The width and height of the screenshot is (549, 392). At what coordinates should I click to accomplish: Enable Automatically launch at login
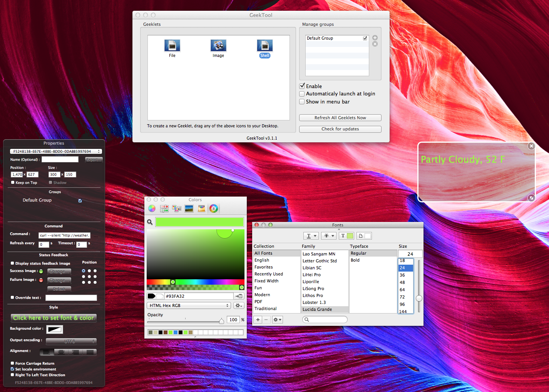(302, 94)
